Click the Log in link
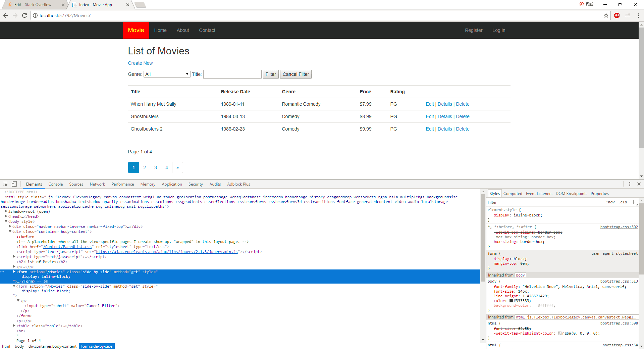 [x=499, y=30]
